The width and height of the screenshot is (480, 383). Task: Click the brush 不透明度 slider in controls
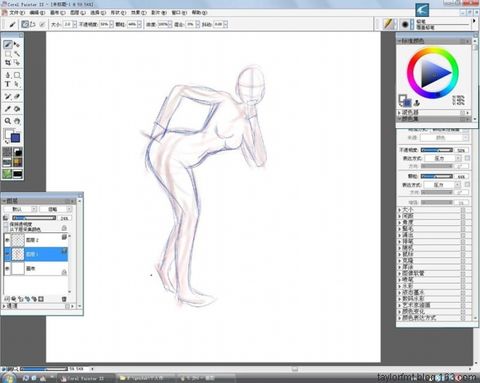pos(437,150)
